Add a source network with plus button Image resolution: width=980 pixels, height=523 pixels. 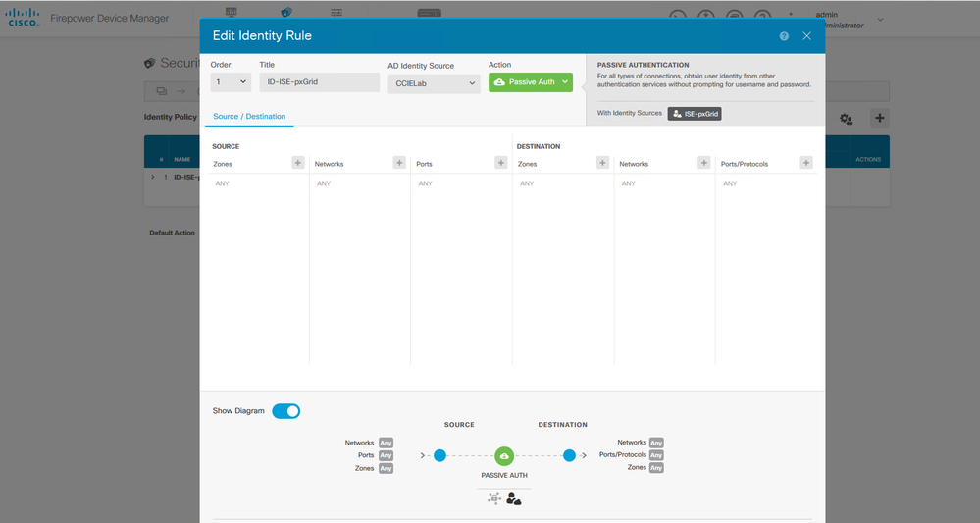[x=399, y=163]
